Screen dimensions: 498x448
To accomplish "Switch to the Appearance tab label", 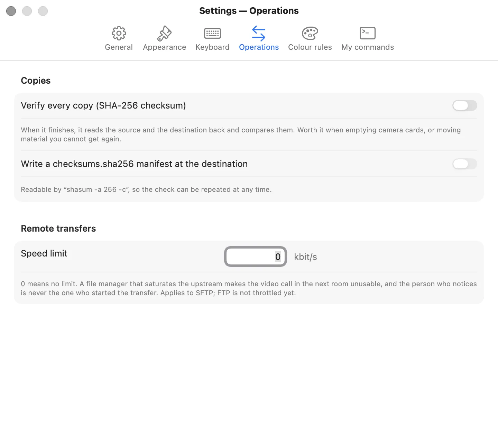I will [x=164, y=47].
